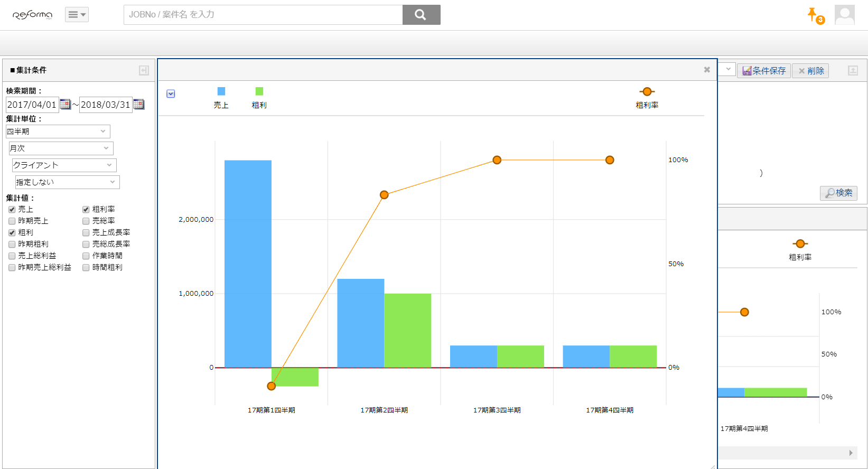
Task: Click the 条件保存 button
Action: (764, 71)
